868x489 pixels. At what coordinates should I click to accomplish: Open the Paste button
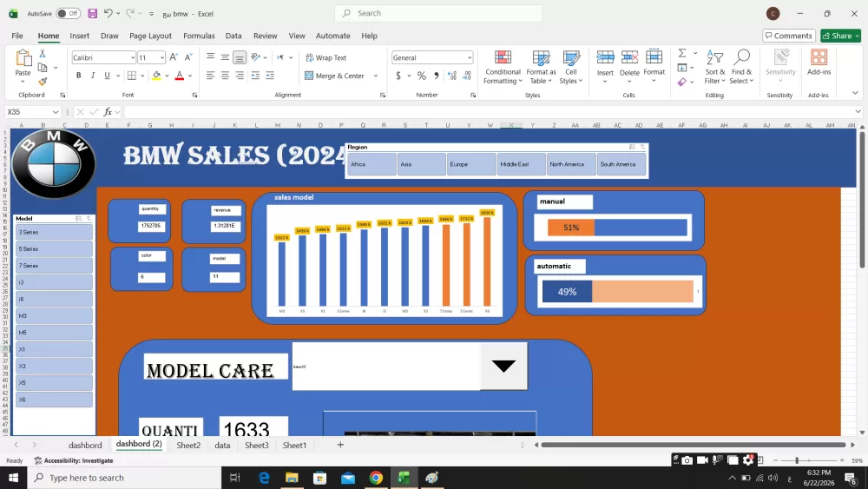click(23, 67)
